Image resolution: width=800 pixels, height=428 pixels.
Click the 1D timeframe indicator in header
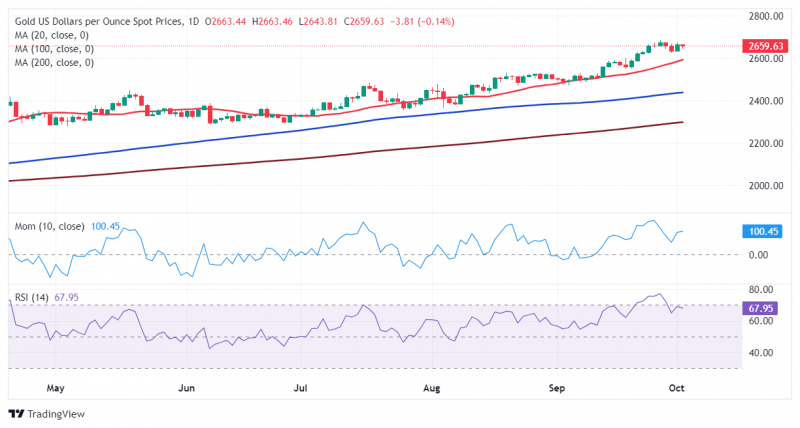[193, 21]
